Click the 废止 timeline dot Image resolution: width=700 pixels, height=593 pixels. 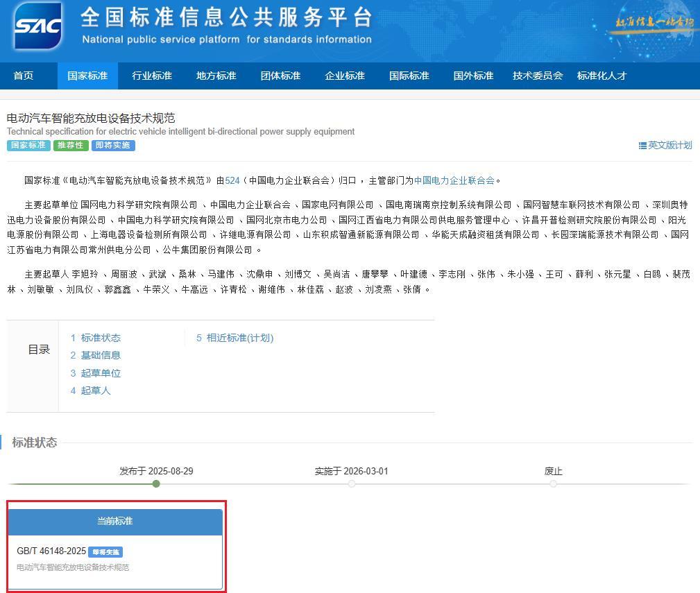[553, 483]
